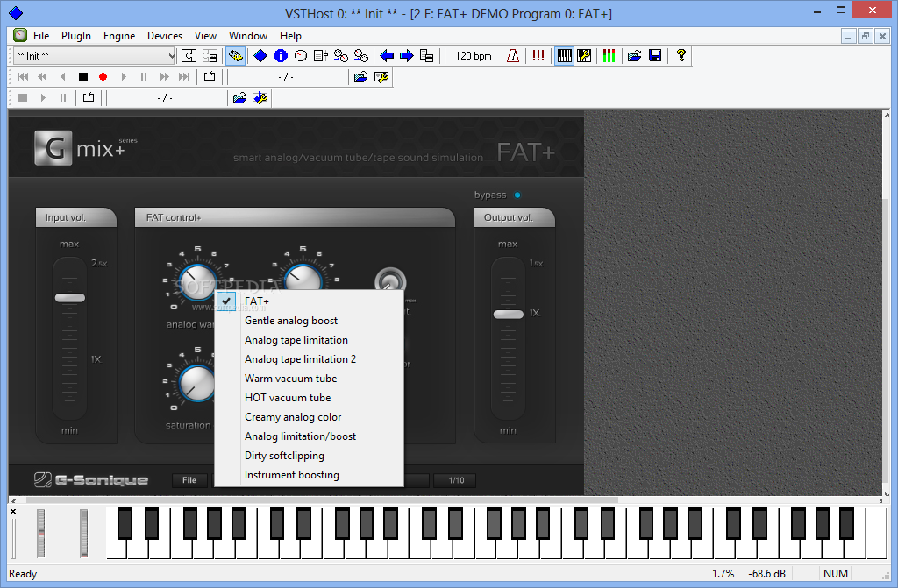
Task: Toggle the green level meters icon
Action: [x=609, y=55]
